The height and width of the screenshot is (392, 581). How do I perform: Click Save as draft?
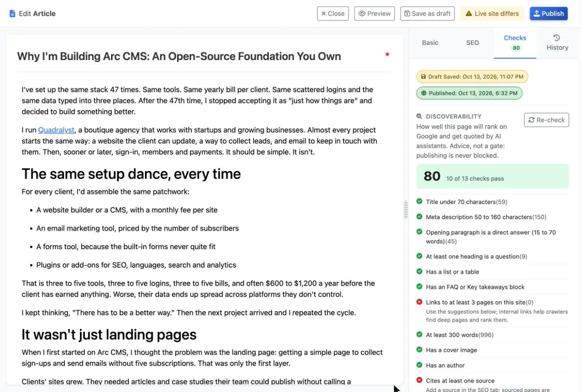(x=427, y=14)
